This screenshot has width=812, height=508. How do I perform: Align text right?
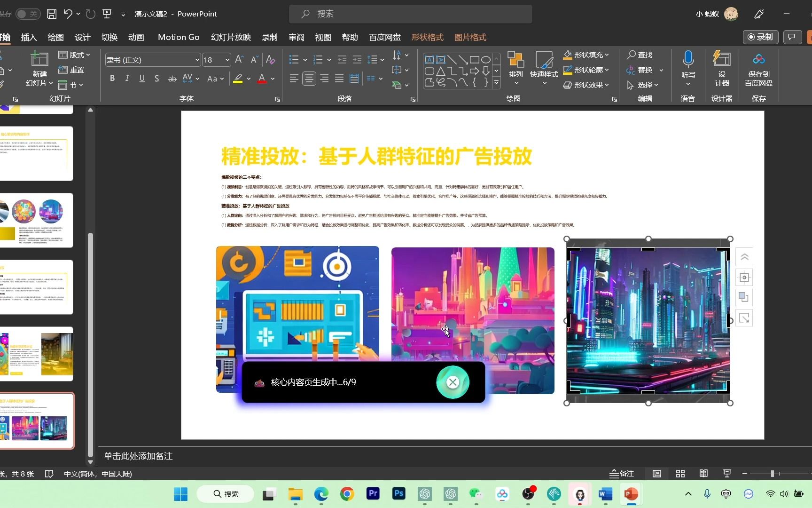pyautogui.click(x=324, y=79)
